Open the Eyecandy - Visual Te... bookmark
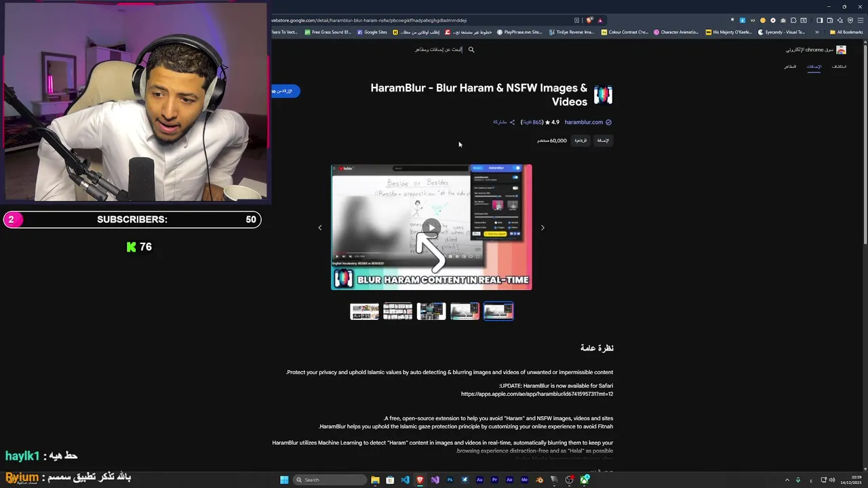The height and width of the screenshot is (488, 868). point(781,32)
